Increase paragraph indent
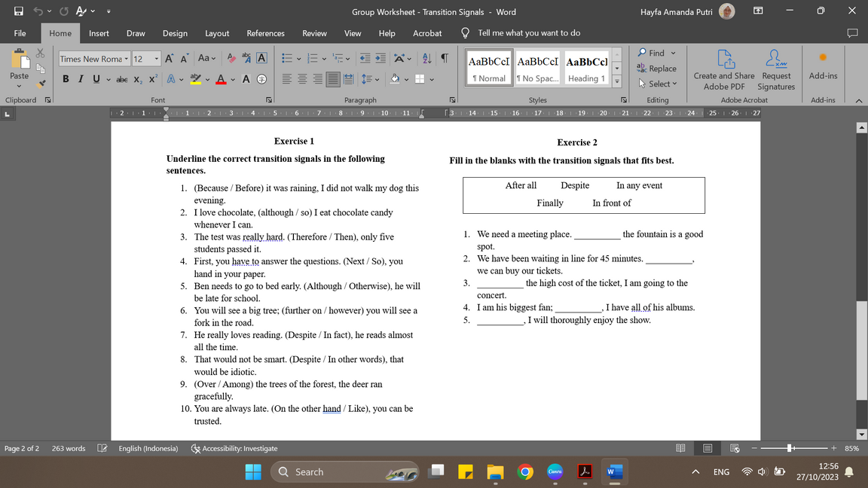 381,58
